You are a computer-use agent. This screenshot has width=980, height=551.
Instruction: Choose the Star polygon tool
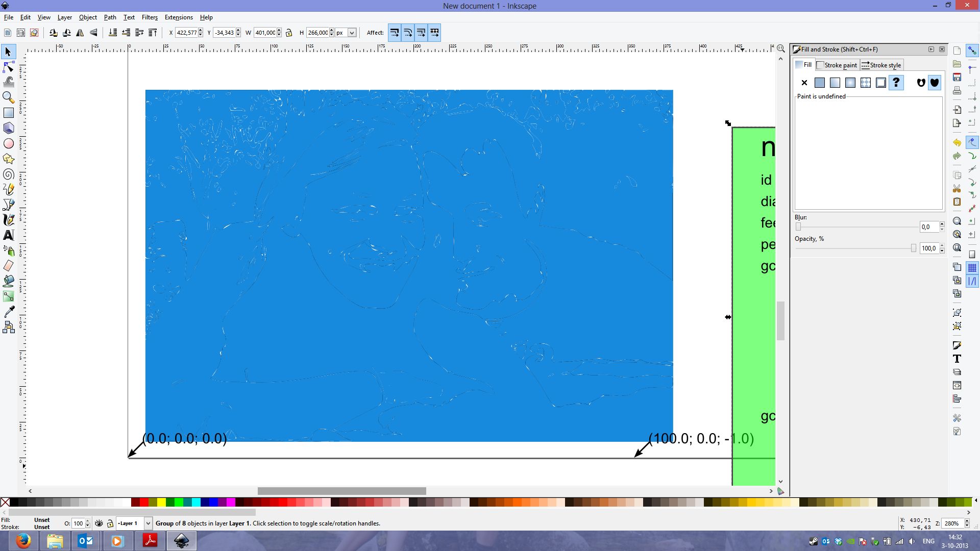coord(9,159)
